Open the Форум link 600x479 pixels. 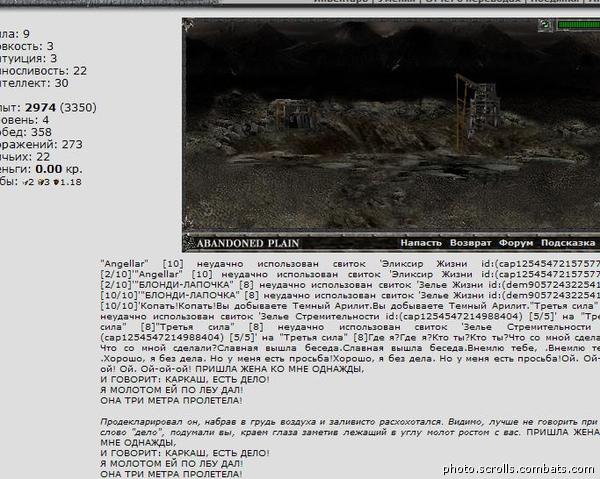516,243
